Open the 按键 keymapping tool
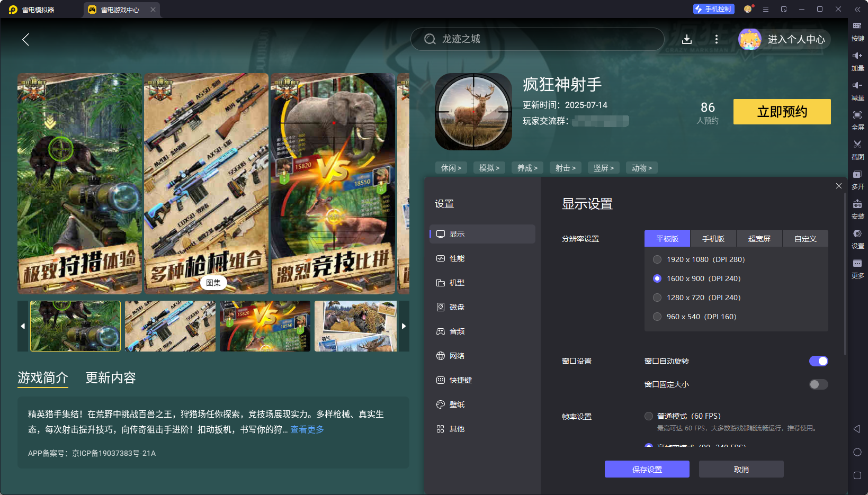 tap(857, 32)
